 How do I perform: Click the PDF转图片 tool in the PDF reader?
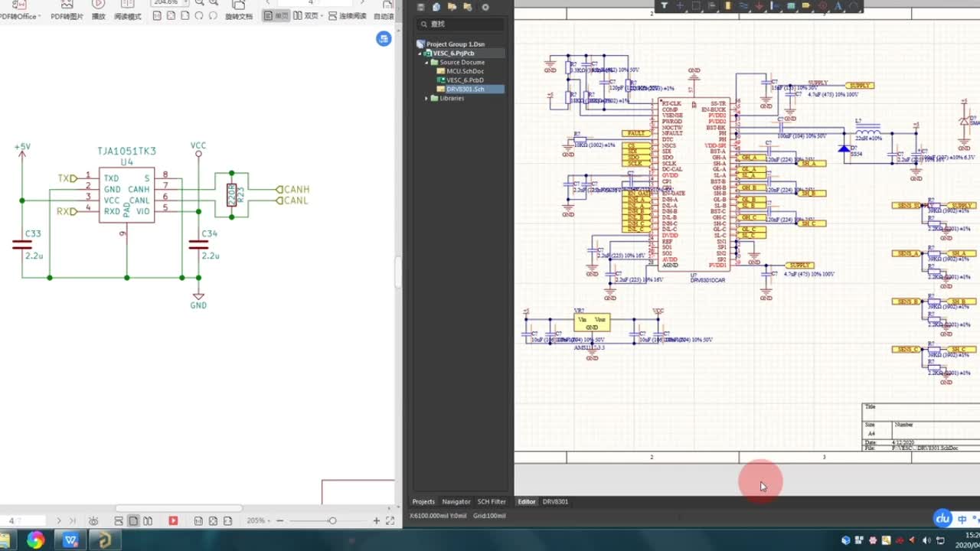[67, 10]
